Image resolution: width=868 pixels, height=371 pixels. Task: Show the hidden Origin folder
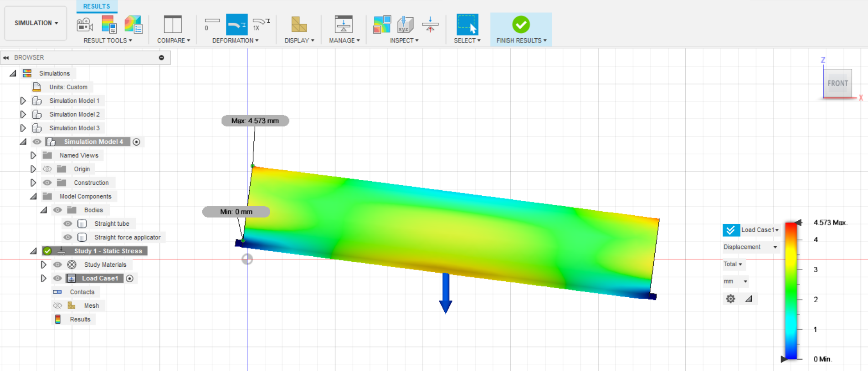point(47,169)
